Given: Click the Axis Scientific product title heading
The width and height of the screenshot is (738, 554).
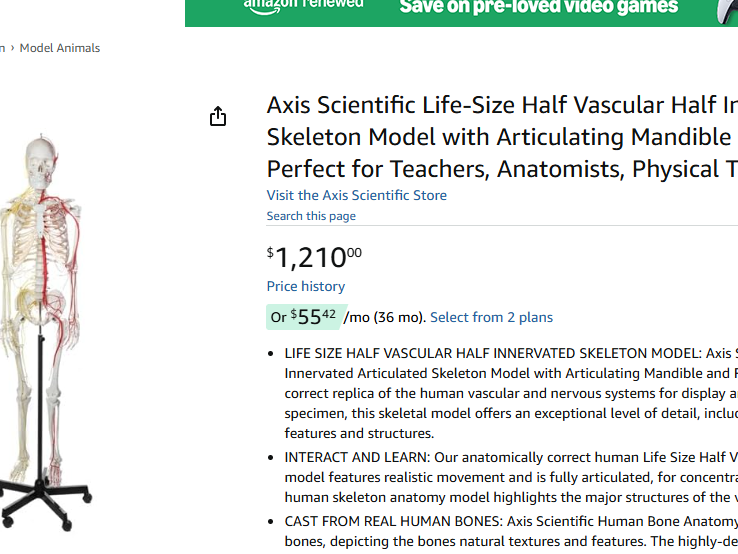Looking at the screenshot, I should (501, 137).
